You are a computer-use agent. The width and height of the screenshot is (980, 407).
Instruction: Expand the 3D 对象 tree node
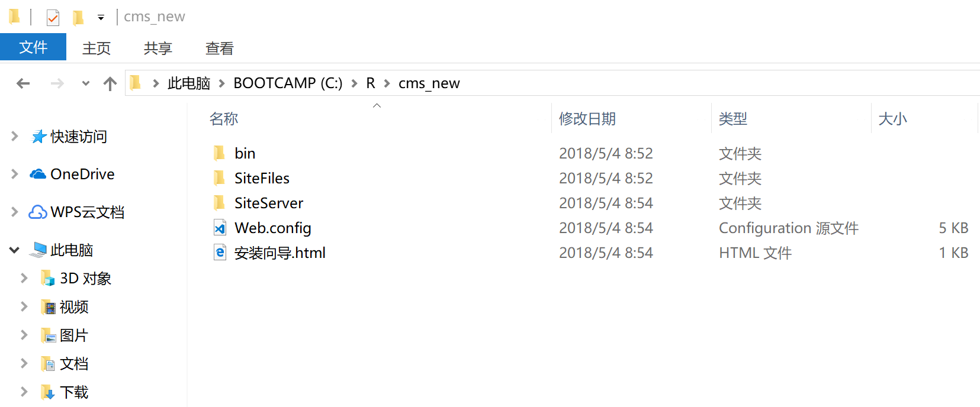[24, 278]
